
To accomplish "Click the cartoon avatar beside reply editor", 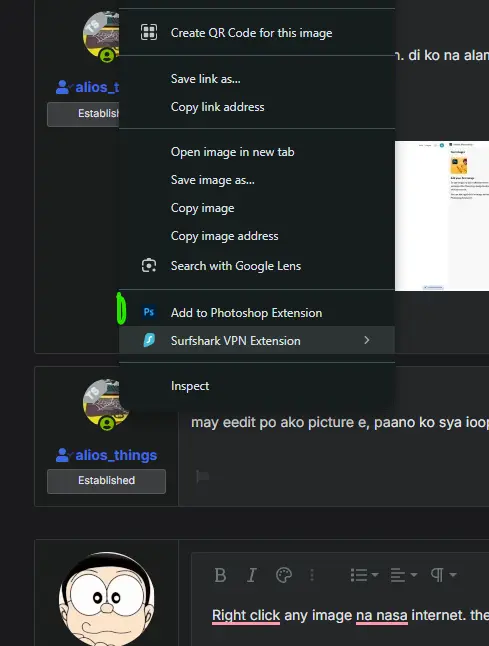I will coord(107,599).
